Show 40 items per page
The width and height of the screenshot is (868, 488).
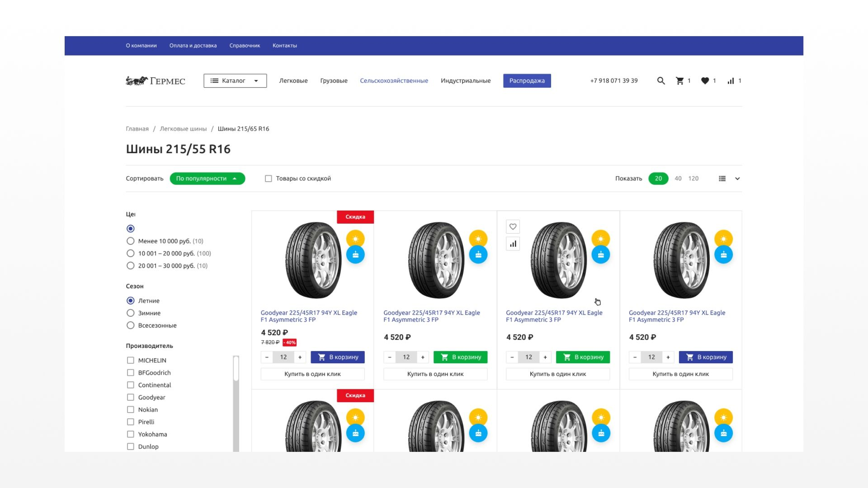tap(678, 178)
